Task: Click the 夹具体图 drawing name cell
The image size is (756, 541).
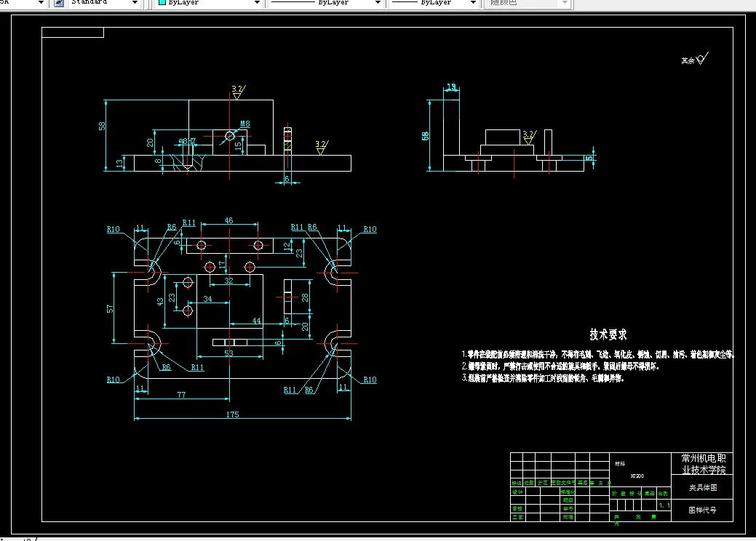Action: [702, 487]
